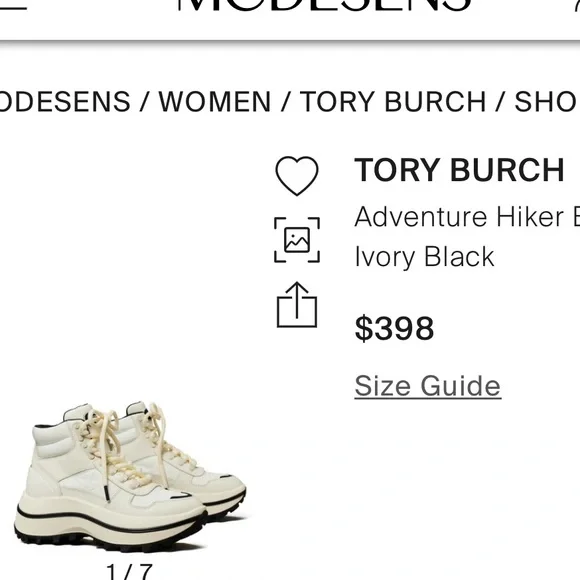
Task: Select the Adventure Hiker product title
Action: 467,217
